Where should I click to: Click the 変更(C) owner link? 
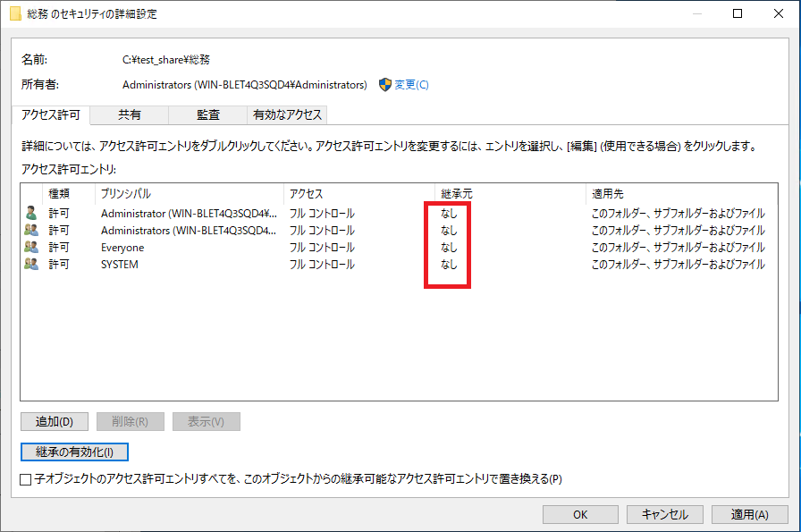click(x=411, y=85)
